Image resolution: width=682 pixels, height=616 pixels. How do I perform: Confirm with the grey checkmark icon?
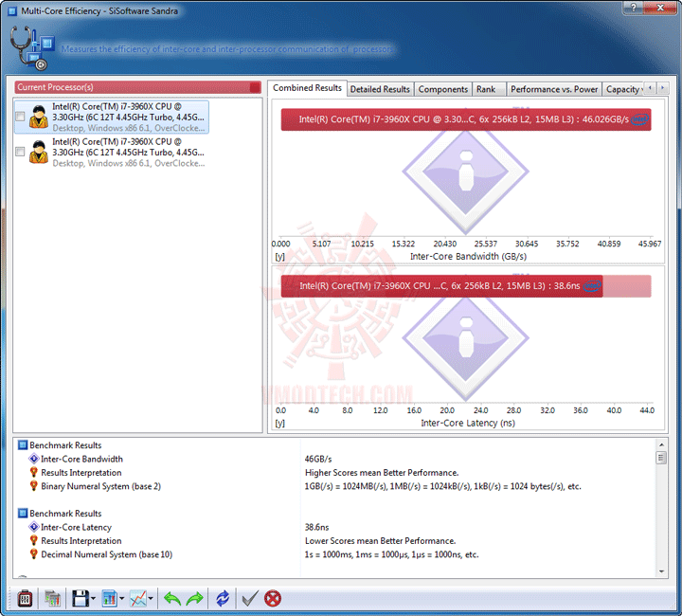coord(250,599)
